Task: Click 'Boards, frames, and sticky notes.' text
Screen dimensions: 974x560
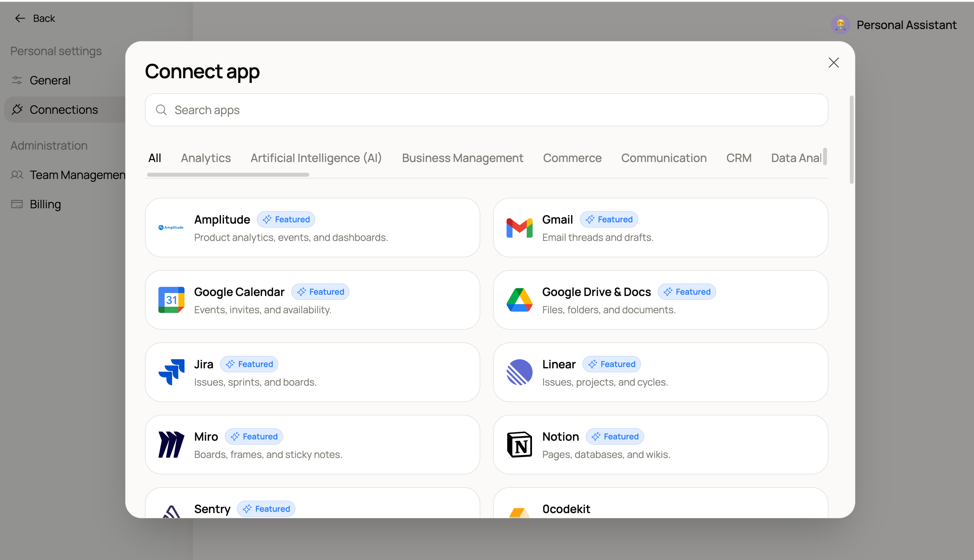Action: coord(268,454)
